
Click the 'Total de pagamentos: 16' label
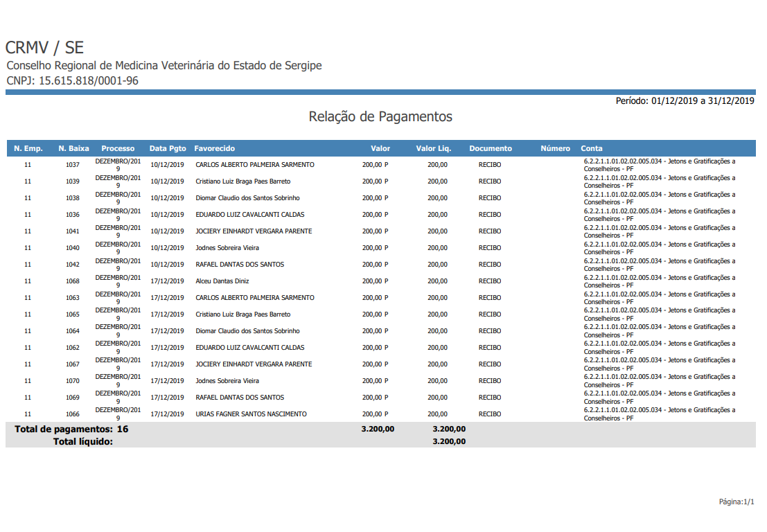coord(71,429)
